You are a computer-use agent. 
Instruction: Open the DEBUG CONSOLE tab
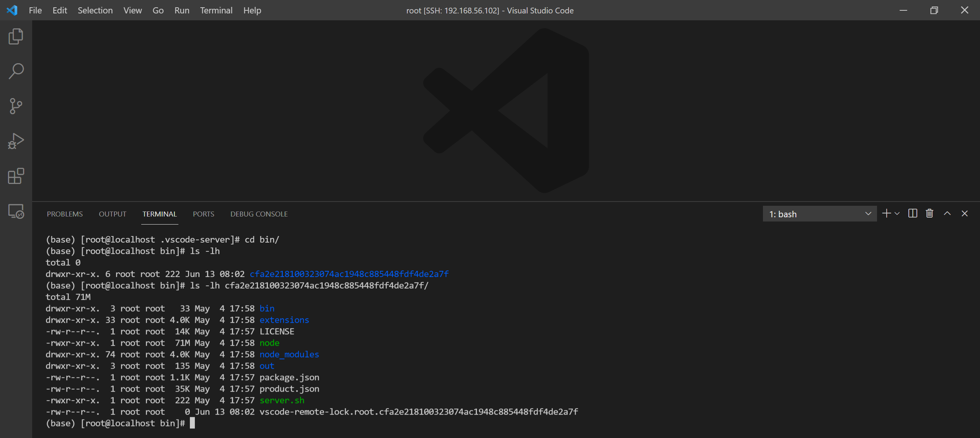[x=259, y=214]
